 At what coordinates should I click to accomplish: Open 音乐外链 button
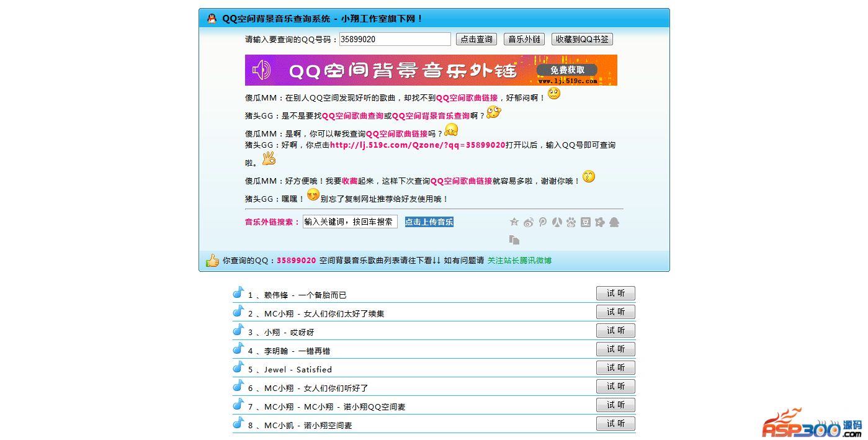[x=524, y=39]
